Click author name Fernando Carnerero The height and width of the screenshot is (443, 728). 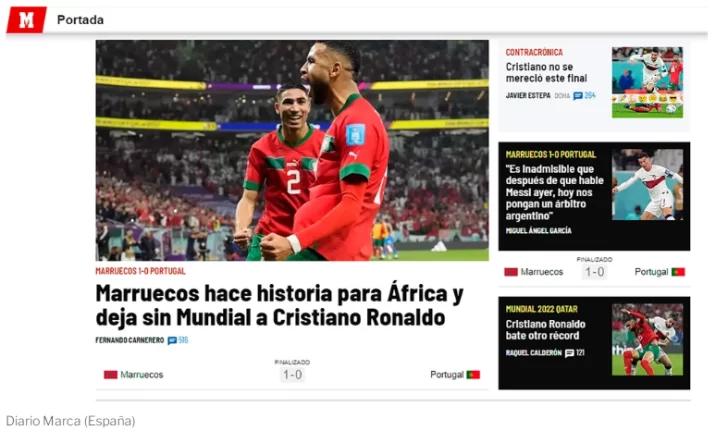[x=130, y=340]
